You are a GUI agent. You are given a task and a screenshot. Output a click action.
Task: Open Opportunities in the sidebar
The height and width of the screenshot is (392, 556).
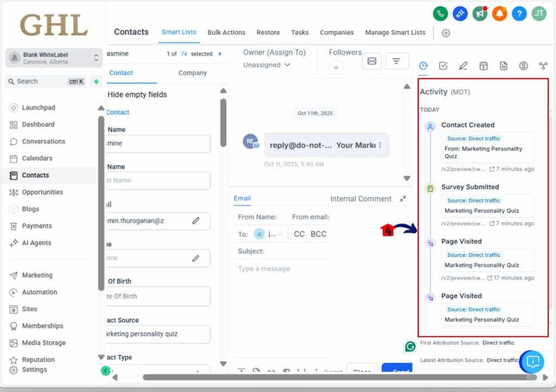click(42, 192)
